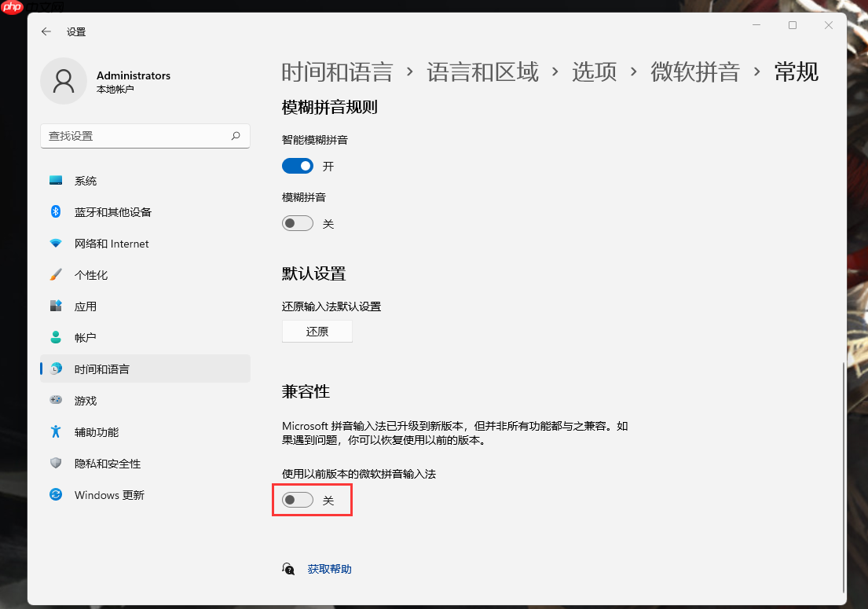Open the 应用 (Apps) section
Viewport: 868px width, 609px height.
coord(56,306)
